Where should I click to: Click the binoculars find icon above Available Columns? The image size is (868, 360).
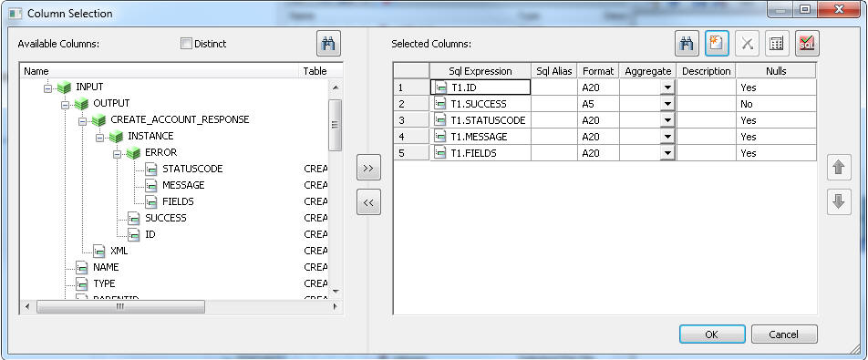[328, 44]
